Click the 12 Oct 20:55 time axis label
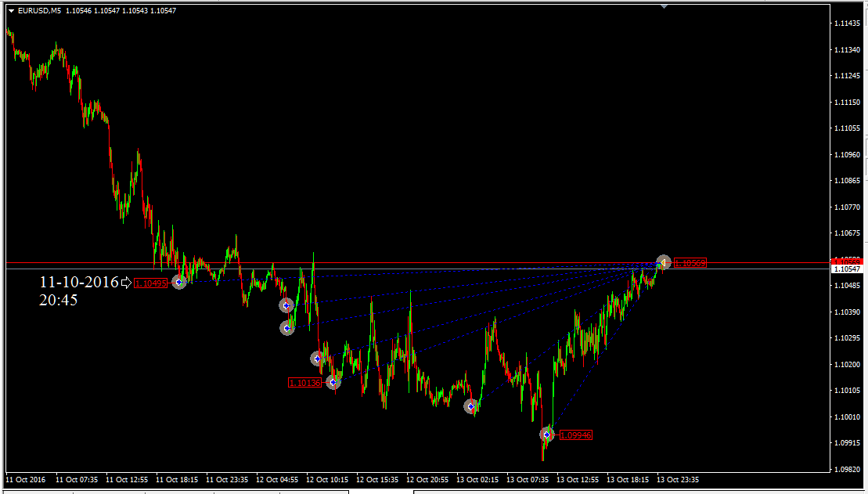The image size is (868, 494). [x=428, y=480]
